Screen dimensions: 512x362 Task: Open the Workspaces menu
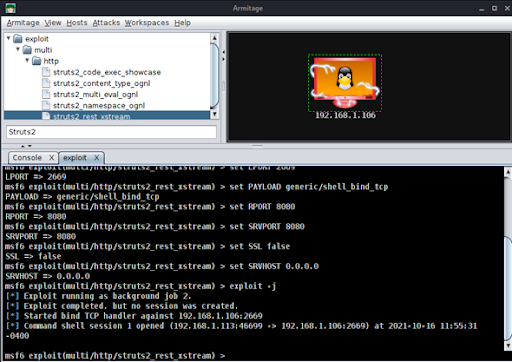coord(147,23)
